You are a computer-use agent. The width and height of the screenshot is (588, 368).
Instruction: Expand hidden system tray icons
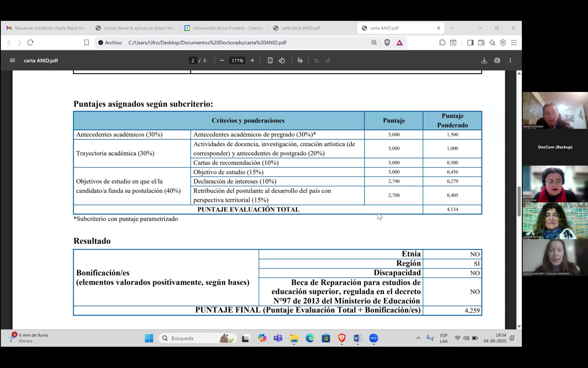[418, 338]
